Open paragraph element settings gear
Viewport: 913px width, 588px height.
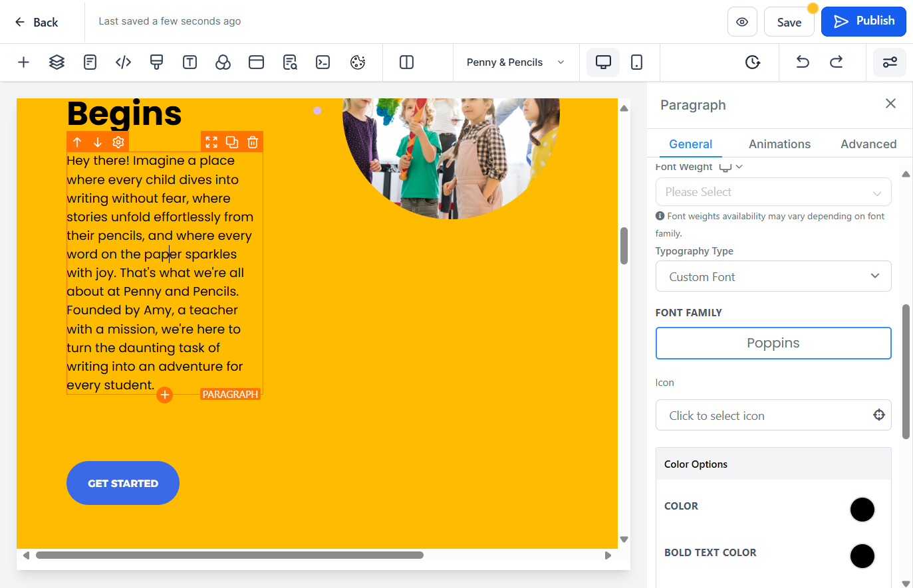click(118, 142)
